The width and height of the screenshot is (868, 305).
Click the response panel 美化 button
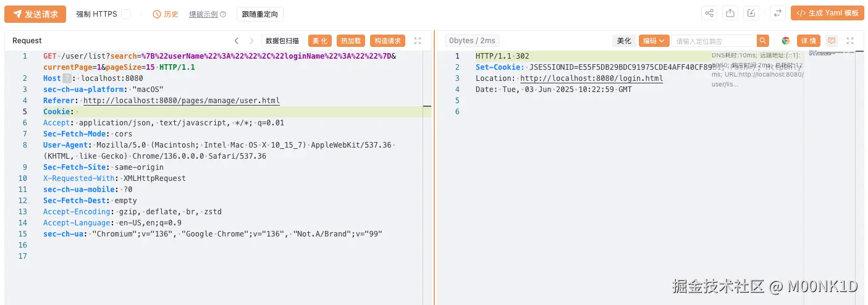(x=624, y=41)
